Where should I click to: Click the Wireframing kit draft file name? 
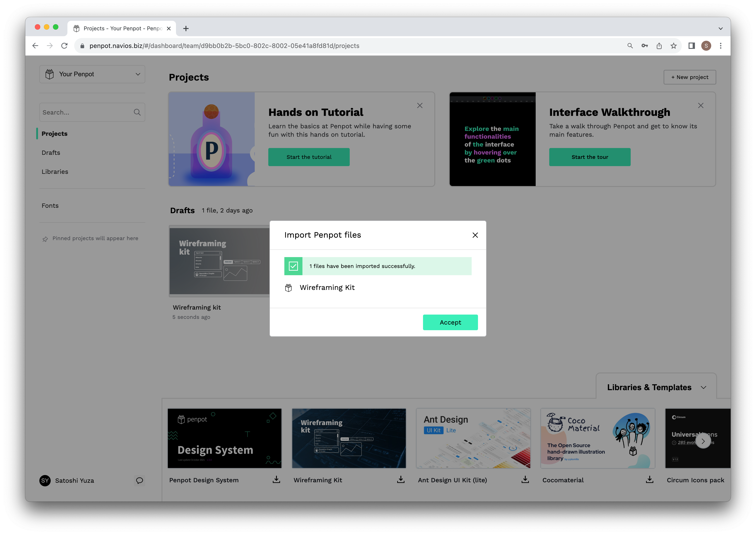tap(197, 307)
